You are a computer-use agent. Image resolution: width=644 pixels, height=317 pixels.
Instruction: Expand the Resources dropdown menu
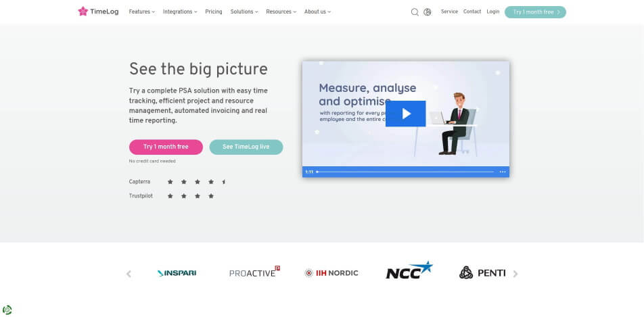tap(281, 12)
